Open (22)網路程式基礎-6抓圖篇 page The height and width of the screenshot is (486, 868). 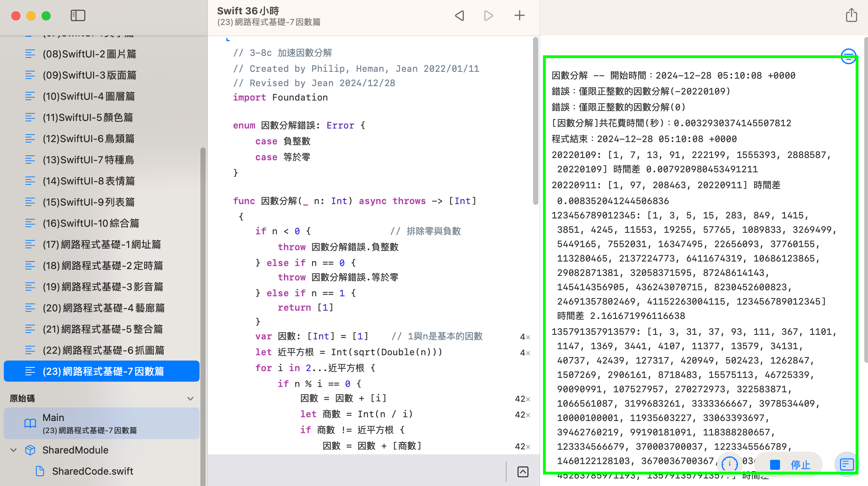point(103,350)
